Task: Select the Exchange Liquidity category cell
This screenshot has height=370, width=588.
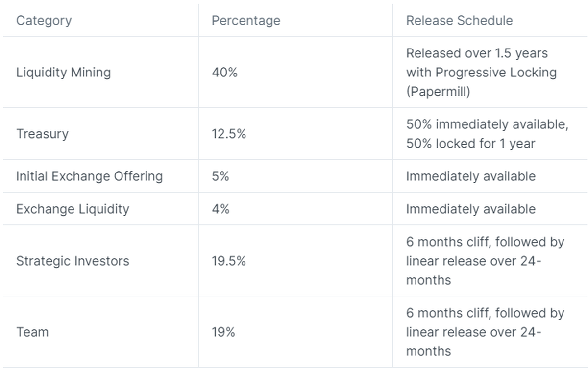Action: click(73, 209)
